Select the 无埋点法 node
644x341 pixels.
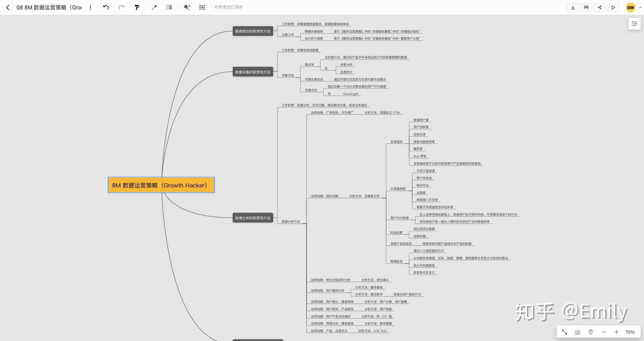click(x=311, y=90)
